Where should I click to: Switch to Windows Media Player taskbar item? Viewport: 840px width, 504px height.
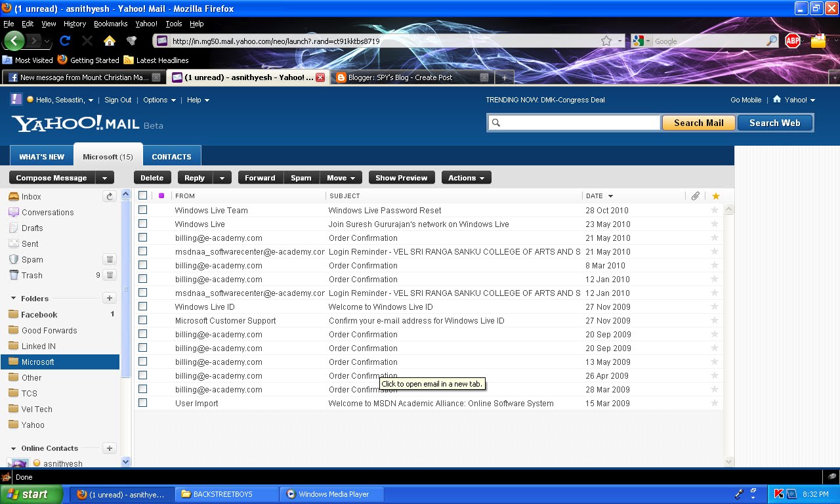(332, 494)
